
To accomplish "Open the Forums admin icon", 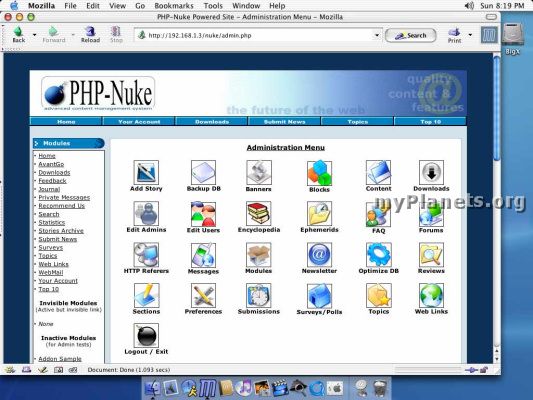I will coord(431,214).
